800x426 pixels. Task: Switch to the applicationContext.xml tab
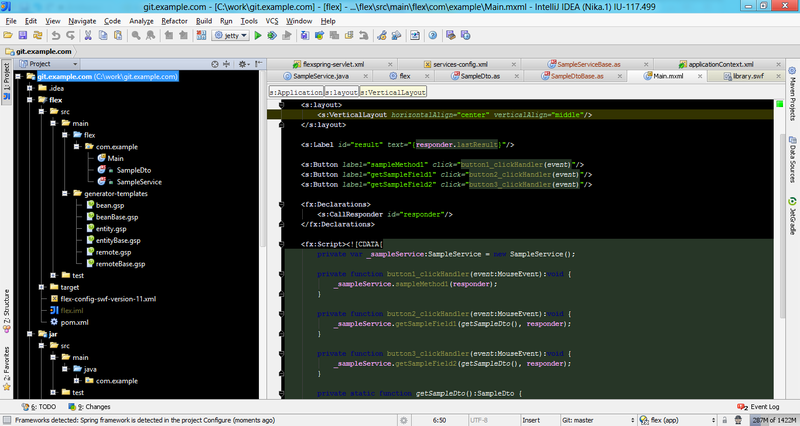click(x=720, y=64)
